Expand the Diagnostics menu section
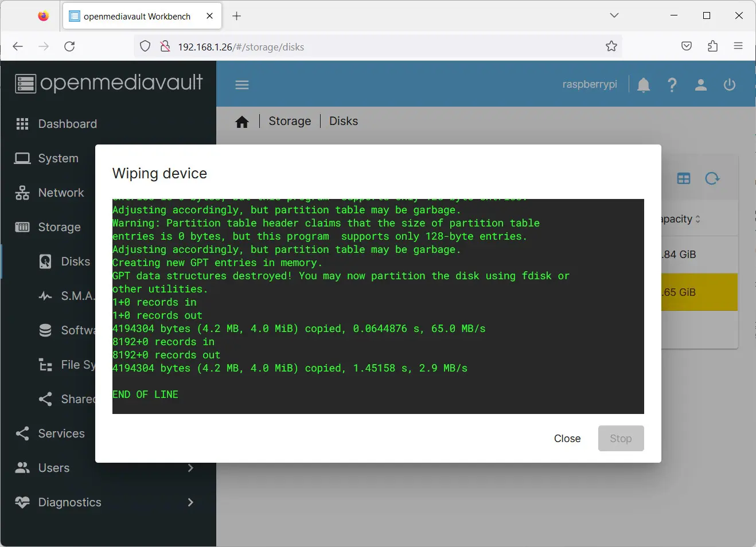 69,502
